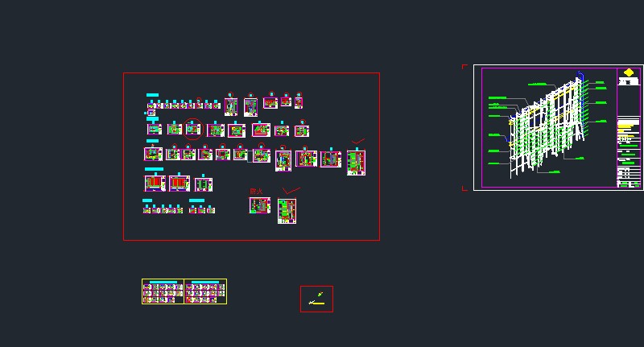Click the red checkmark above the far-right drawing

click(358, 143)
